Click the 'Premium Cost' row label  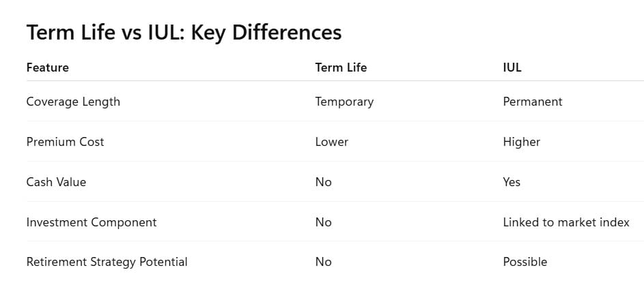(66, 142)
